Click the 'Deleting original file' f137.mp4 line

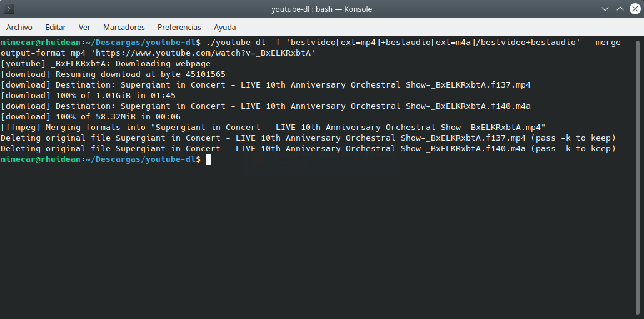[308, 138]
